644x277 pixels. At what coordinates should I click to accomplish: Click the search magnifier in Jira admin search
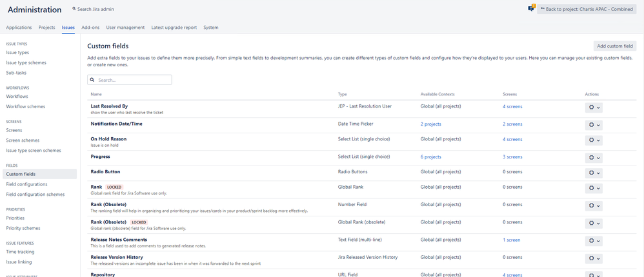point(74,8)
